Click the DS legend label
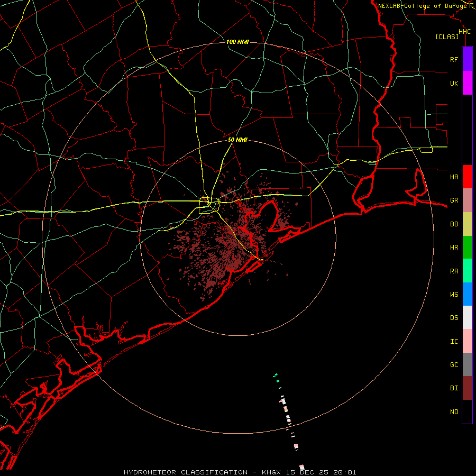The width and height of the screenshot is (476, 476). pos(454,317)
